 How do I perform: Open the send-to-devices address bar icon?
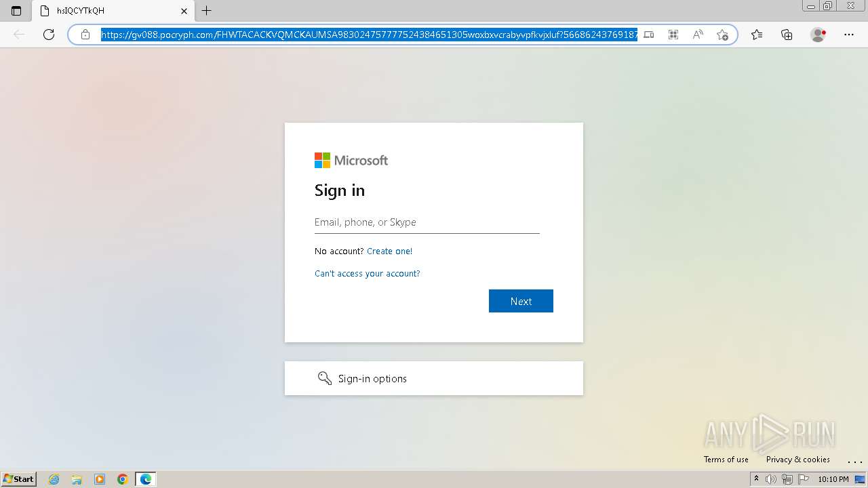(649, 35)
